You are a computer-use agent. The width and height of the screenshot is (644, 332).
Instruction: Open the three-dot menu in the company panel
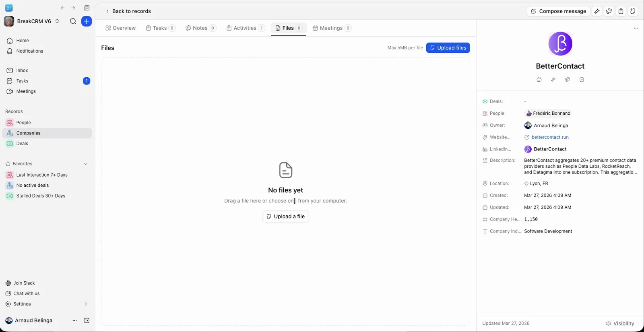point(636,28)
